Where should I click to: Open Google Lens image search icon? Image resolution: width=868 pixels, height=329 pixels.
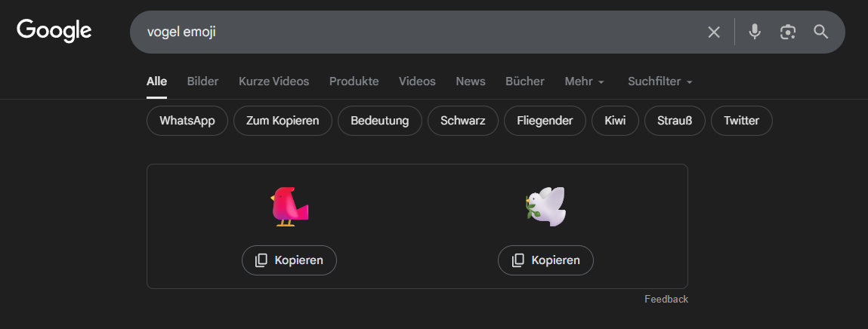click(x=788, y=32)
